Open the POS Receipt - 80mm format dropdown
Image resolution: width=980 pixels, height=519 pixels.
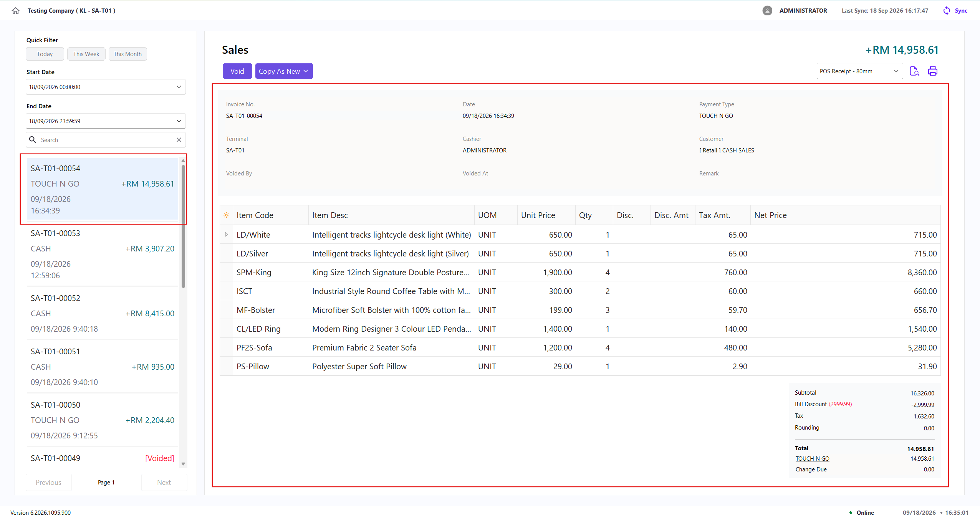(x=859, y=71)
